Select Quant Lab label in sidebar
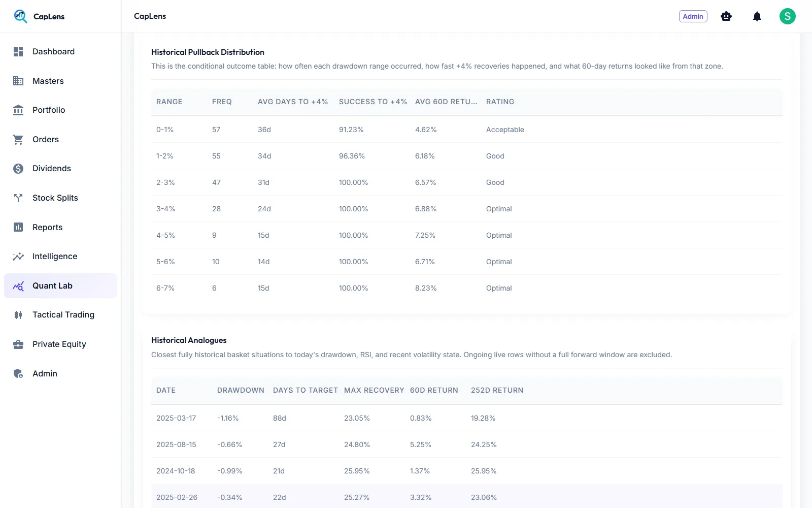The image size is (812, 508). click(52, 286)
